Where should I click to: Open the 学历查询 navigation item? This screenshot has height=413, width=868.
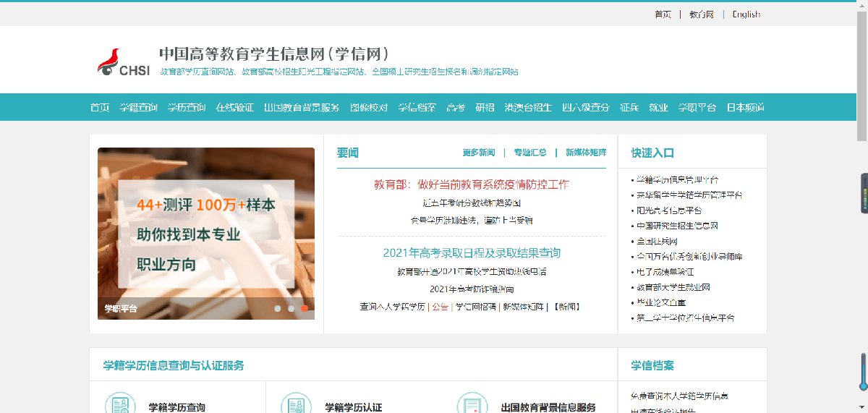tap(187, 107)
